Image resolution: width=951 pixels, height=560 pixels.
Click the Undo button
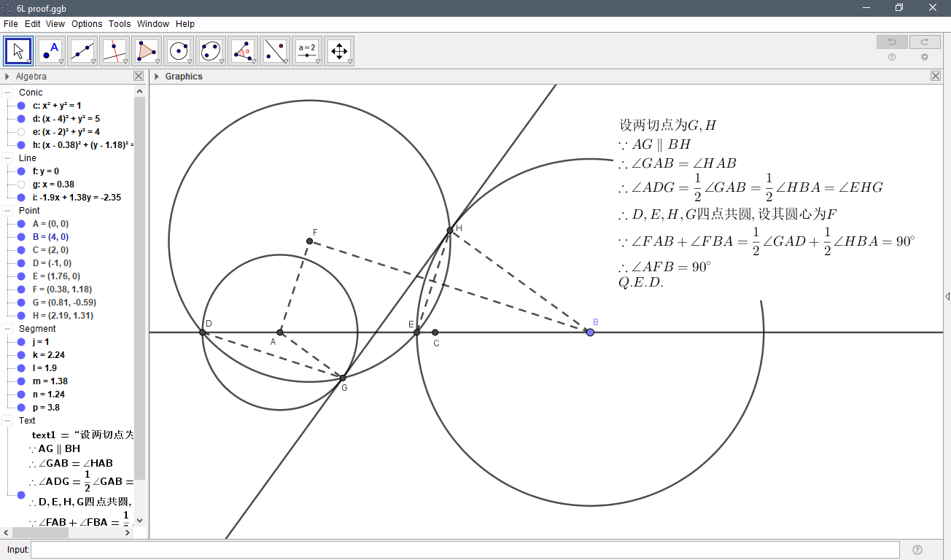891,42
